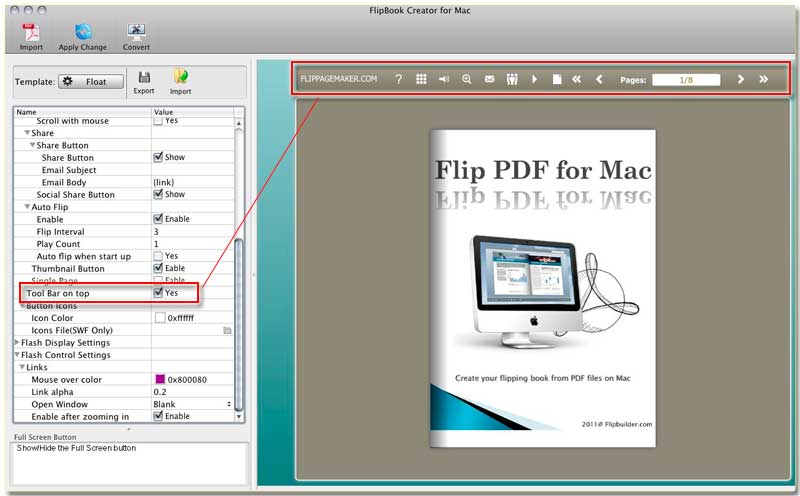Click the Mouse over color swatch
This screenshot has height=496, width=800.
(160, 380)
